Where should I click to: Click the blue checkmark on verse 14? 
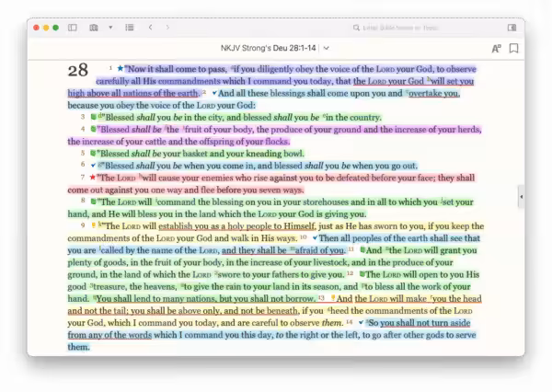pos(361,323)
